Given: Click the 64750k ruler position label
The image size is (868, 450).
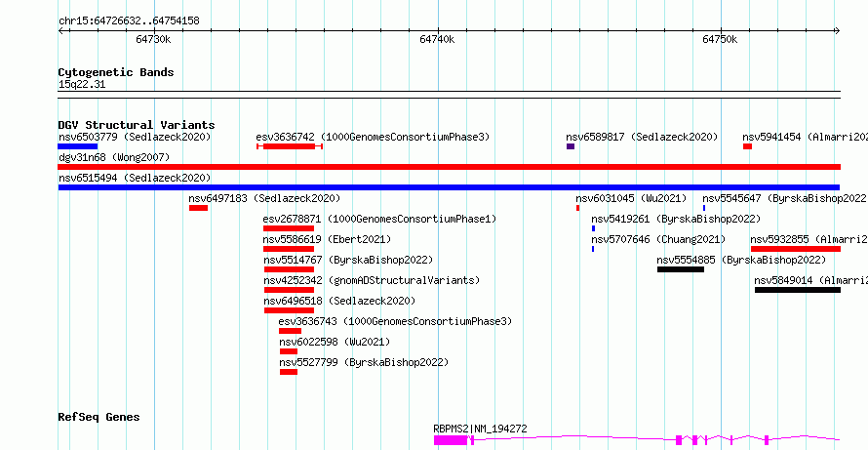Looking at the screenshot, I should (x=720, y=39).
